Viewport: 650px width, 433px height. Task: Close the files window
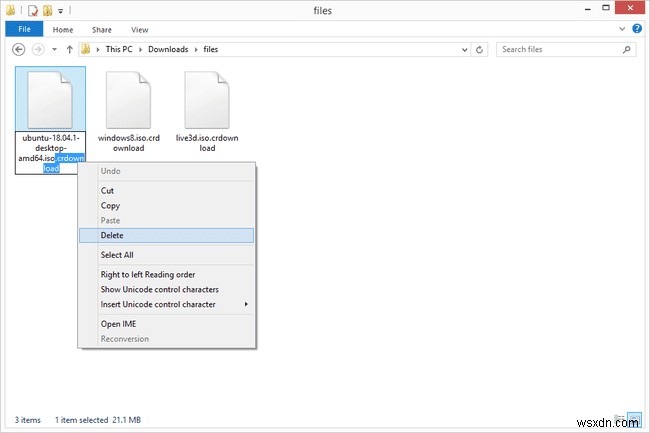coord(630,7)
